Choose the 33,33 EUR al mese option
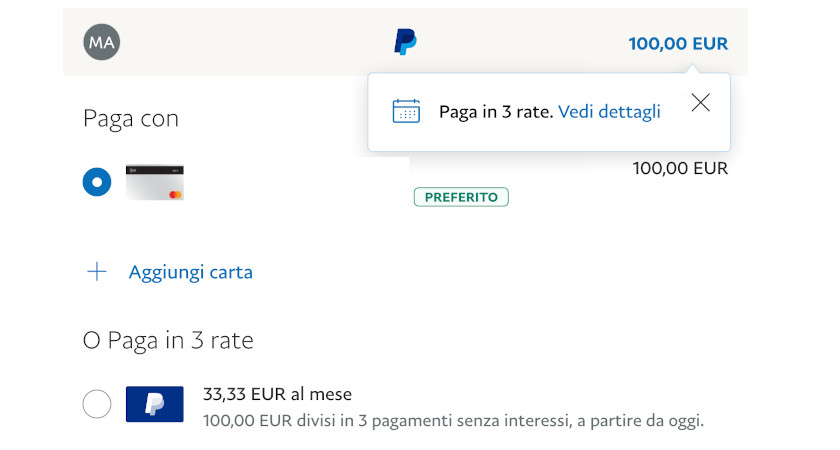The width and height of the screenshot is (840, 450). [277, 394]
